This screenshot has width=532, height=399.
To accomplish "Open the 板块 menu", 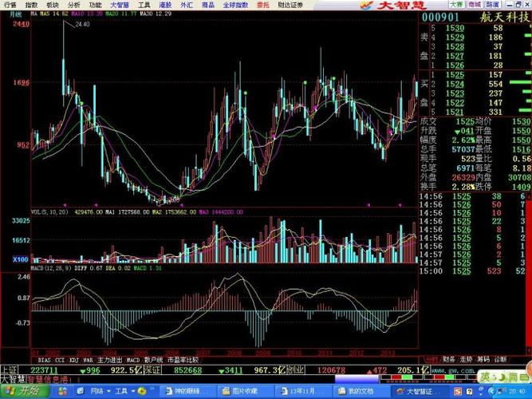I will point(53,5).
